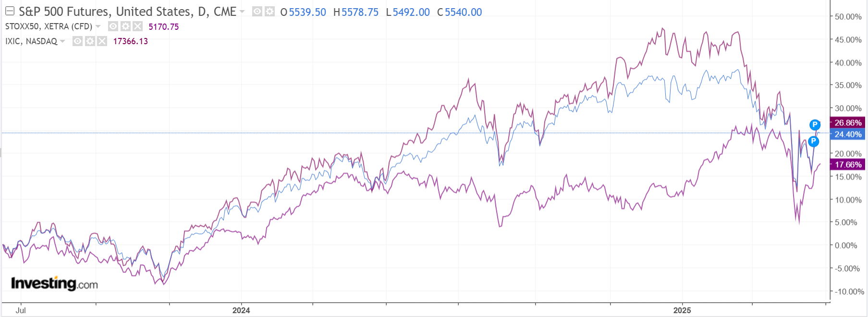Image resolution: width=868 pixels, height=317 pixels.
Task: Remove the STOXX50 comparison series
Action: (137, 26)
